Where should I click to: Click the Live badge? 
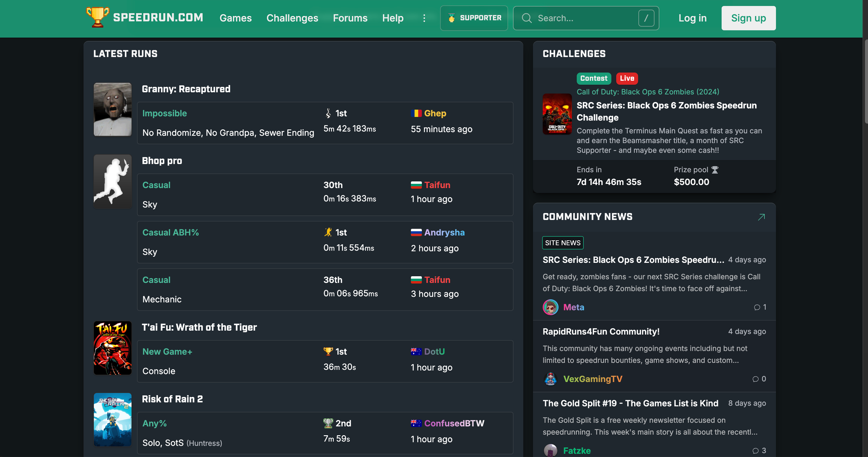(x=627, y=78)
